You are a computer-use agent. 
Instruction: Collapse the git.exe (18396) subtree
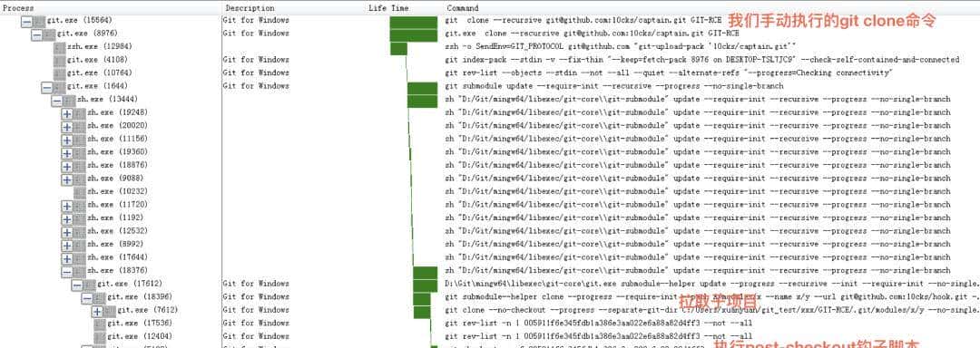[x=87, y=298]
